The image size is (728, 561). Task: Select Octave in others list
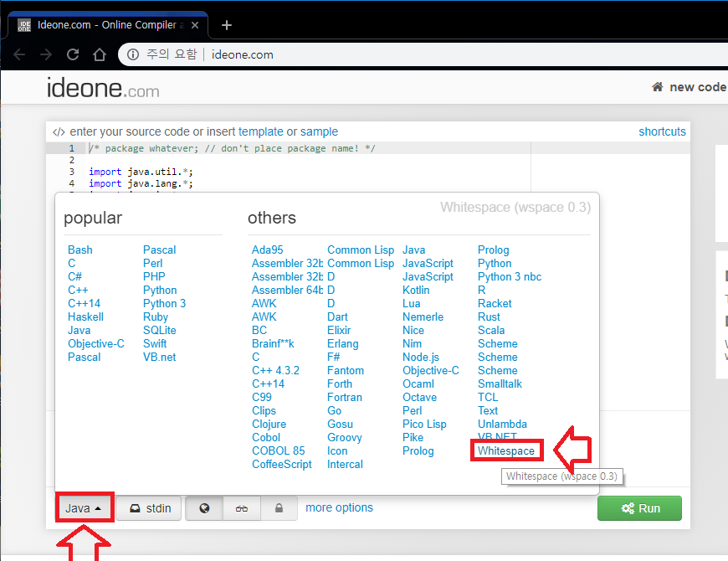(x=420, y=398)
